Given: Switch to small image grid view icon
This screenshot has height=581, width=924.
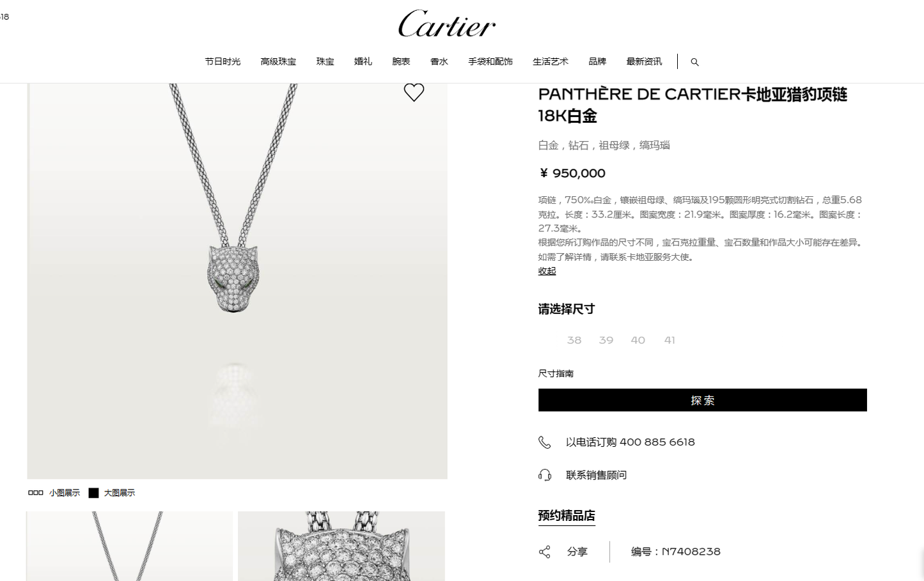Looking at the screenshot, I should click(36, 493).
